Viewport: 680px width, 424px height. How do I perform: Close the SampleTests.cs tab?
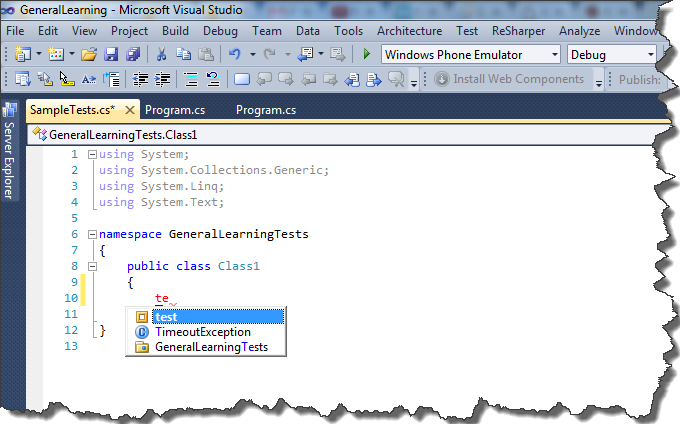(130, 110)
